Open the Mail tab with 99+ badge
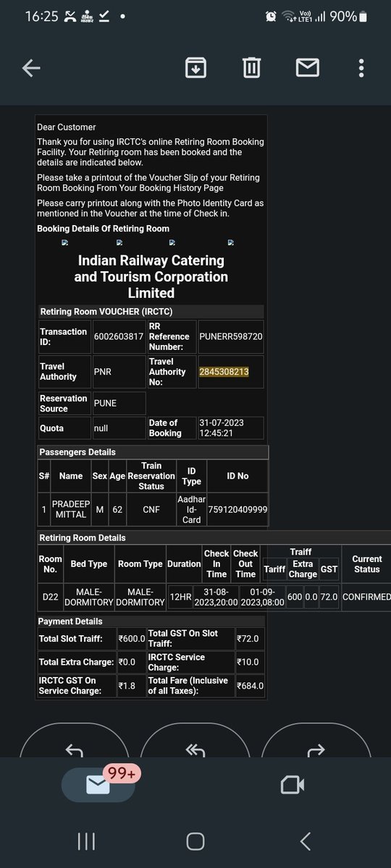This screenshot has width=391, height=868. click(99, 784)
